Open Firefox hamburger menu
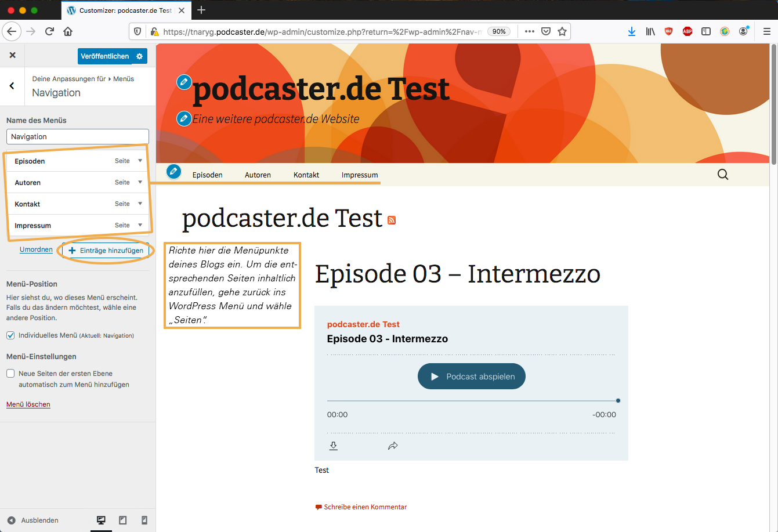778x532 pixels. pyautogui.click(x=766, y=31)
